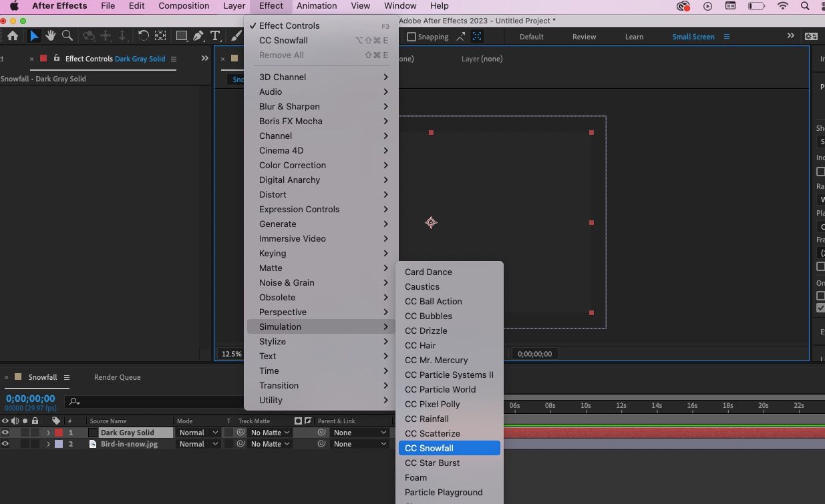This screenshot has height=504, width=825.
Task: Enable the Snapping checkbox
Action: point(411,37)
